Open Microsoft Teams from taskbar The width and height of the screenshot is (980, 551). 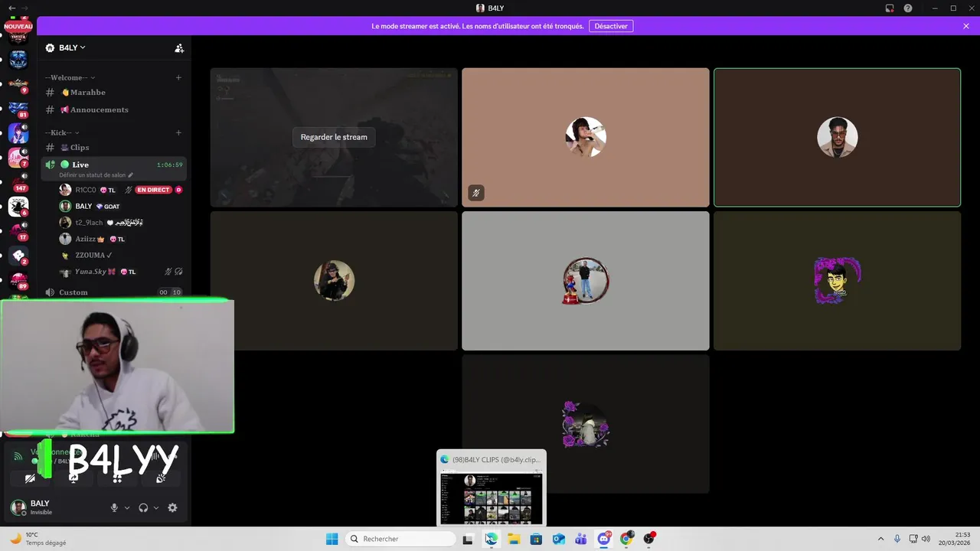tap(581, 539)
